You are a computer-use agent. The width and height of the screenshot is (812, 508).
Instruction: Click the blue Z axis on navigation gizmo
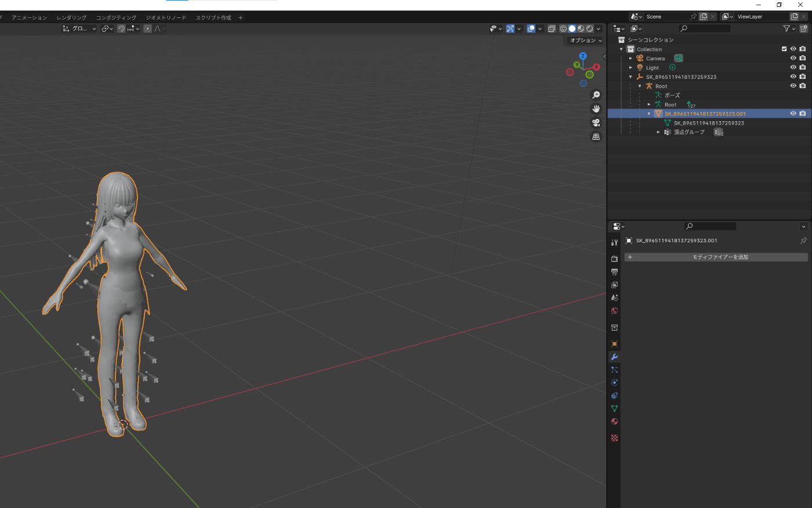pyautogui.click(x=583, y=56)
